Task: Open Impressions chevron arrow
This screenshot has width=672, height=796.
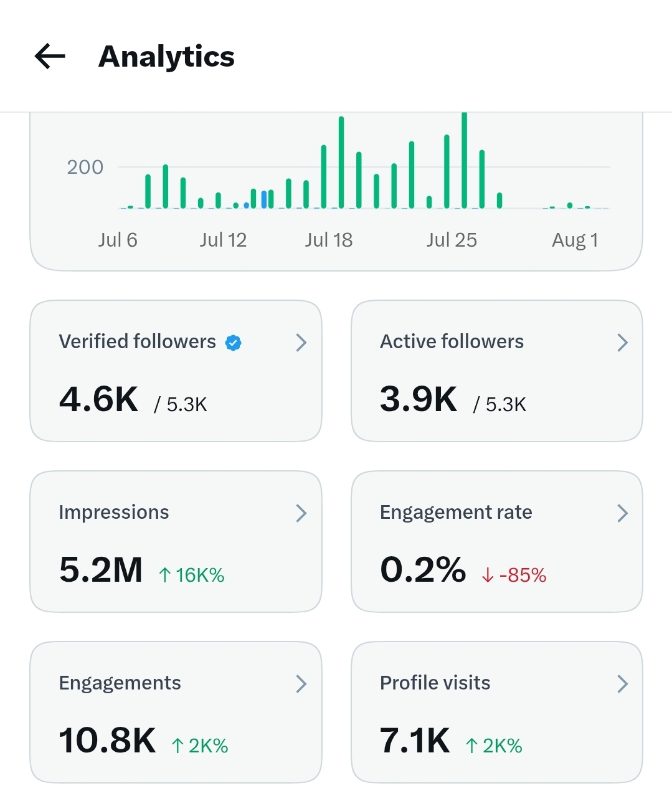Action: click(x=301, y=513)
